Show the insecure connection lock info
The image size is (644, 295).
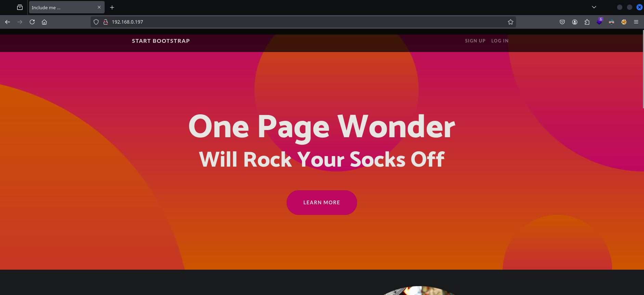(106, 22)
